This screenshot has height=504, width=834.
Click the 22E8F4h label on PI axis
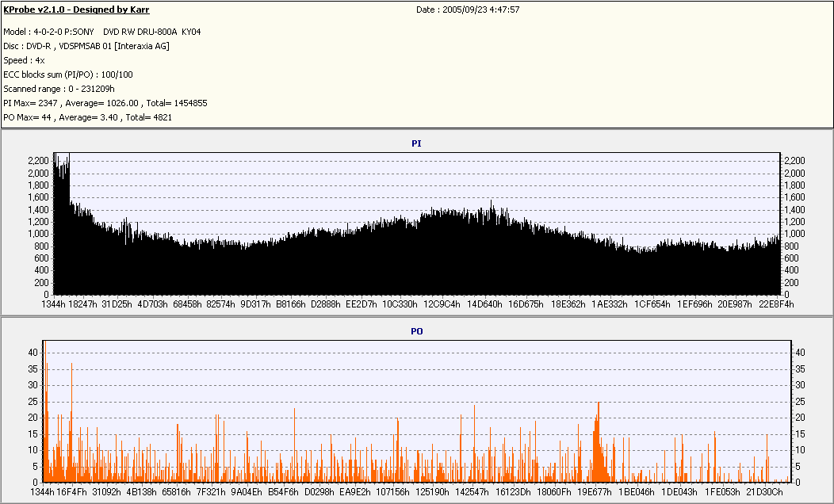click(775, 304)
